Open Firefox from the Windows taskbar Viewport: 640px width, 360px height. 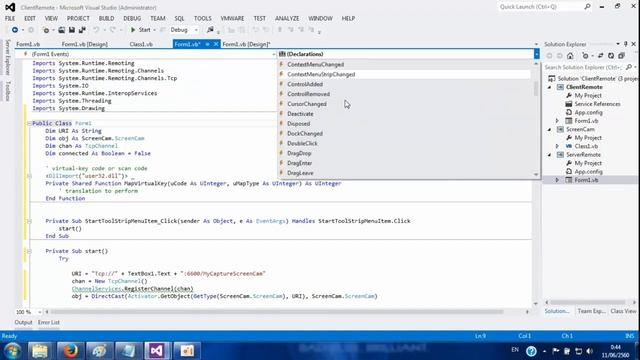[70, 351]
